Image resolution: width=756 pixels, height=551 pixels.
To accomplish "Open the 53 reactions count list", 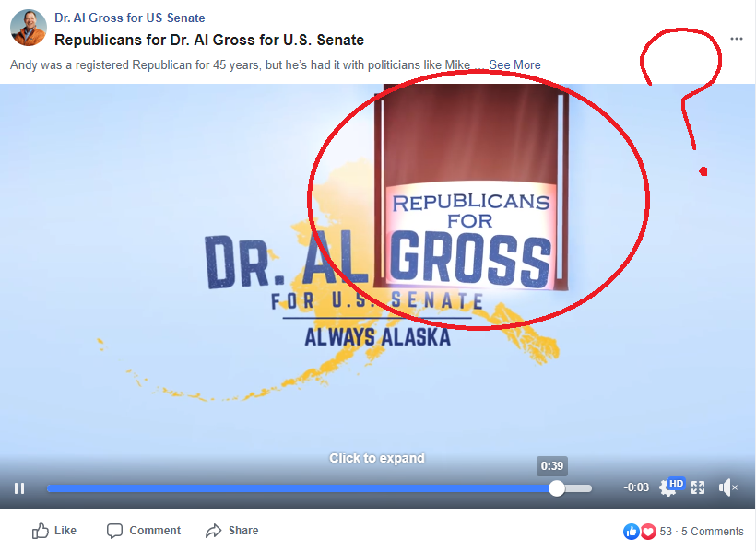I will pos(666,532).
